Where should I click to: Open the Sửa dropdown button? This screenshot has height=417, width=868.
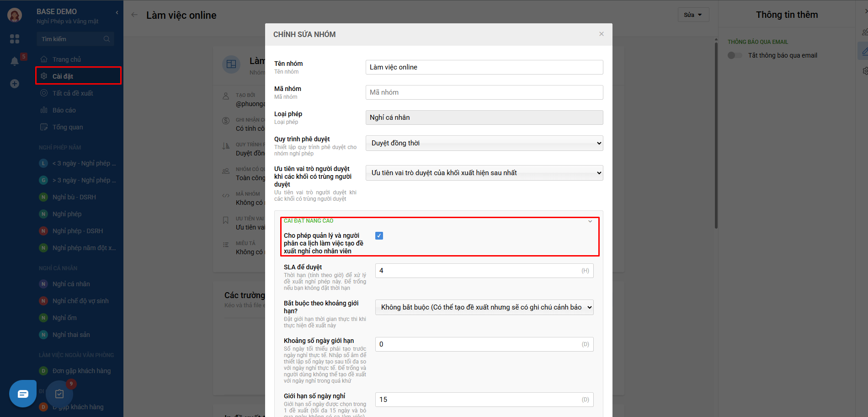pyautogui.click(x=693, y=15)
